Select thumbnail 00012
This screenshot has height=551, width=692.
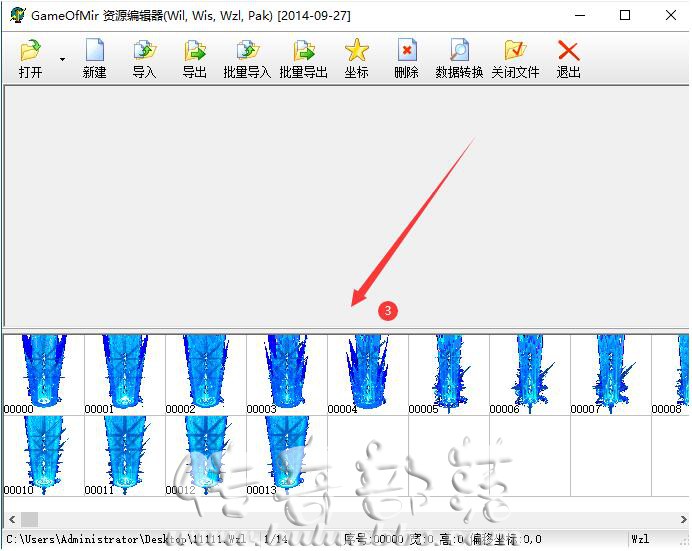[206, 456]
